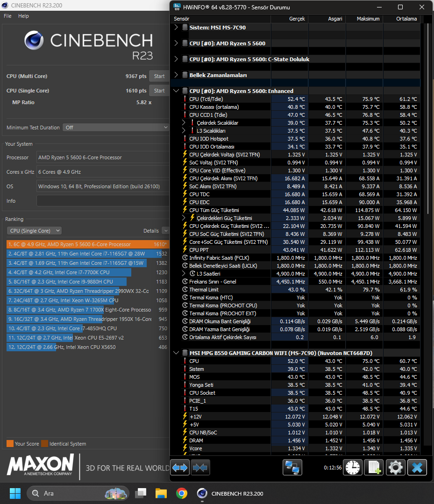Select ranking row 2 Intel Core i7-1165G7 @ 28W
Screen dimensions: 434x504
tap(87, 254)
